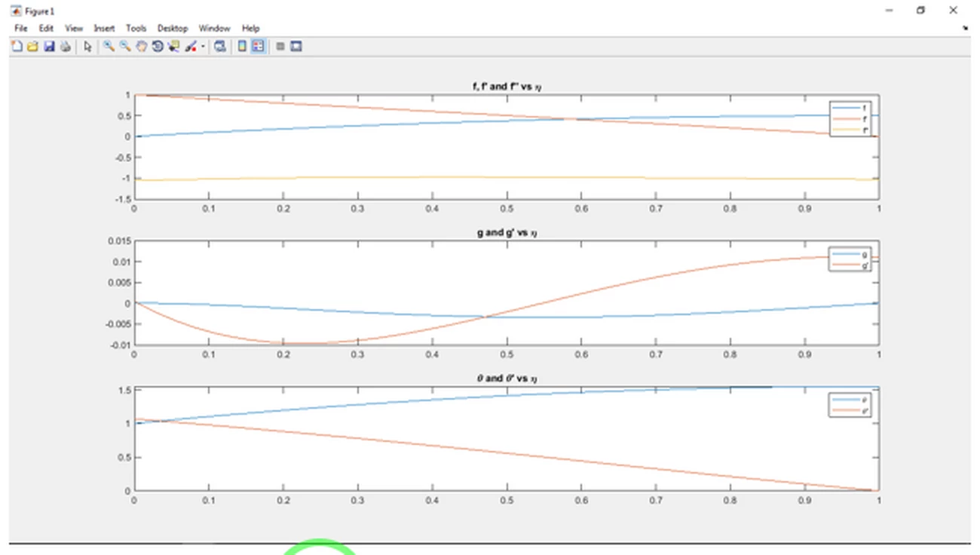Open the File menu
This screenshot has height=555, width=980.
[x=20, y=28]
